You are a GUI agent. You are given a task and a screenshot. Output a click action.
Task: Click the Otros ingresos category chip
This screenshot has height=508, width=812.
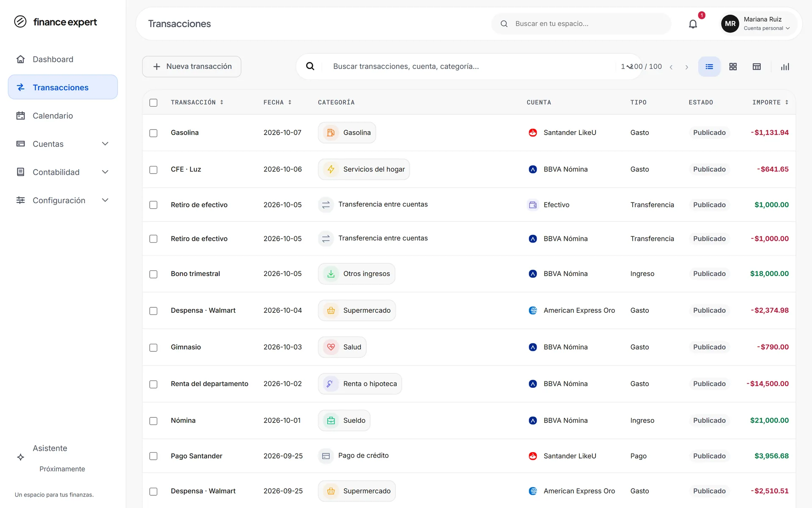[357, 274]
